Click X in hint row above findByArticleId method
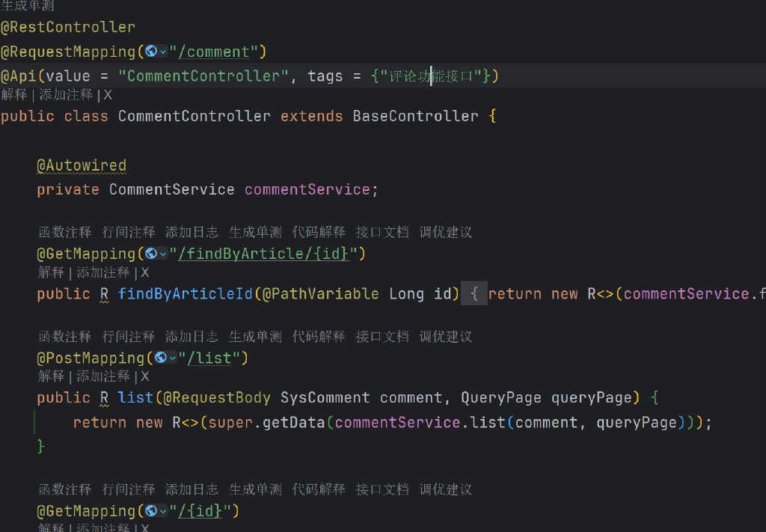The width and height of the screenshot is (766, 532). pos(145,273)
